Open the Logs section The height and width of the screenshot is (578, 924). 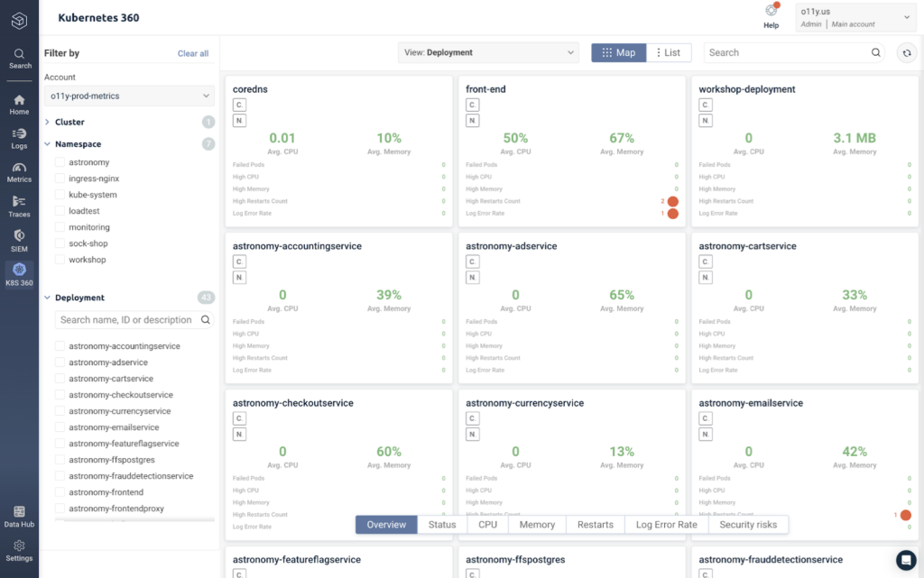[20, 139]
